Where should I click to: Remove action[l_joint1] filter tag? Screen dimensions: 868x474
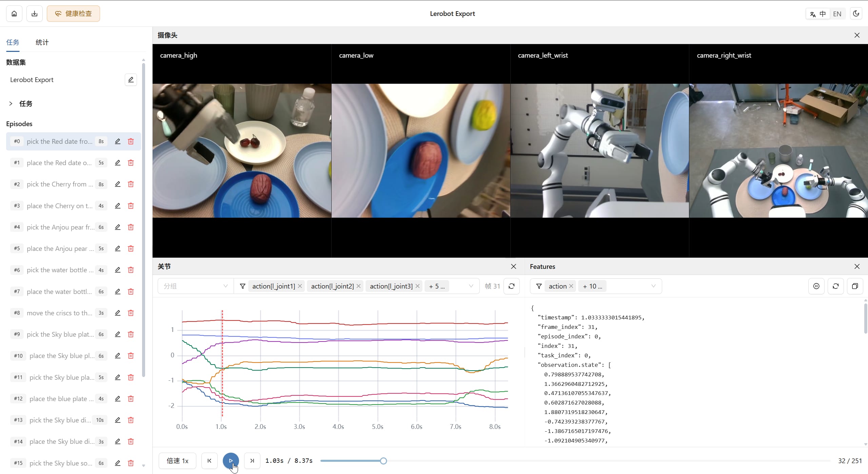[x=300, y=286]
